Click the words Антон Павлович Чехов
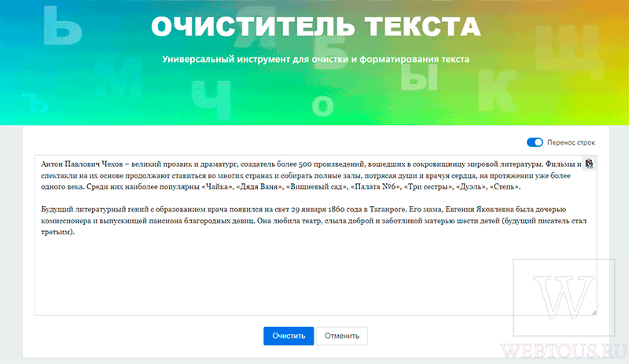 (x=82, y=164)
